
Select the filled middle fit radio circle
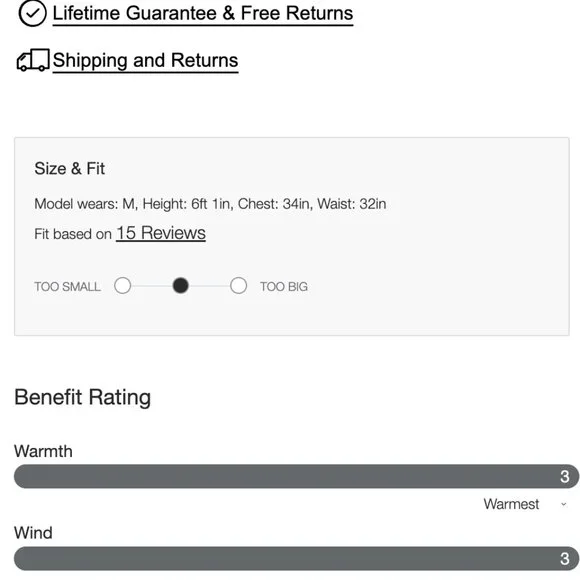[x=181, y=286]
